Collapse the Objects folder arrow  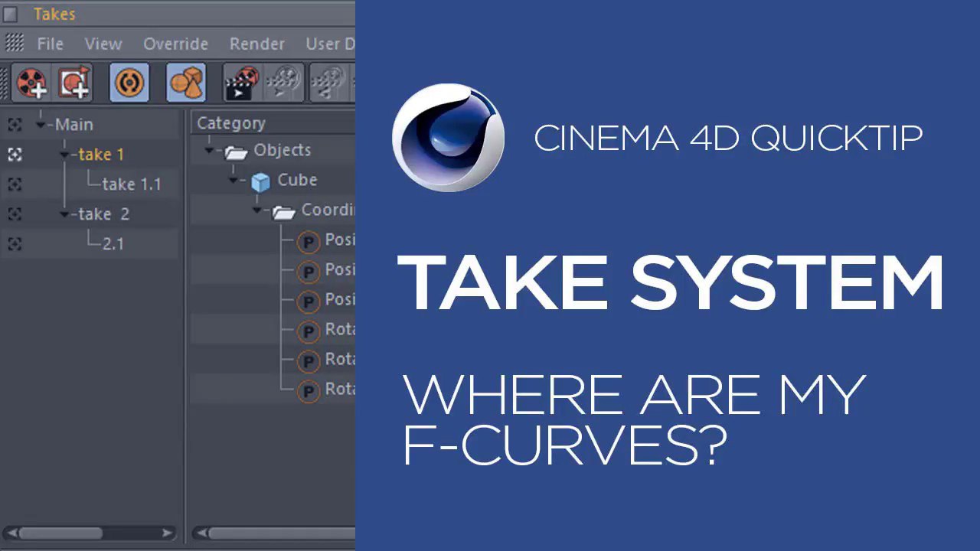coord(209,151)
